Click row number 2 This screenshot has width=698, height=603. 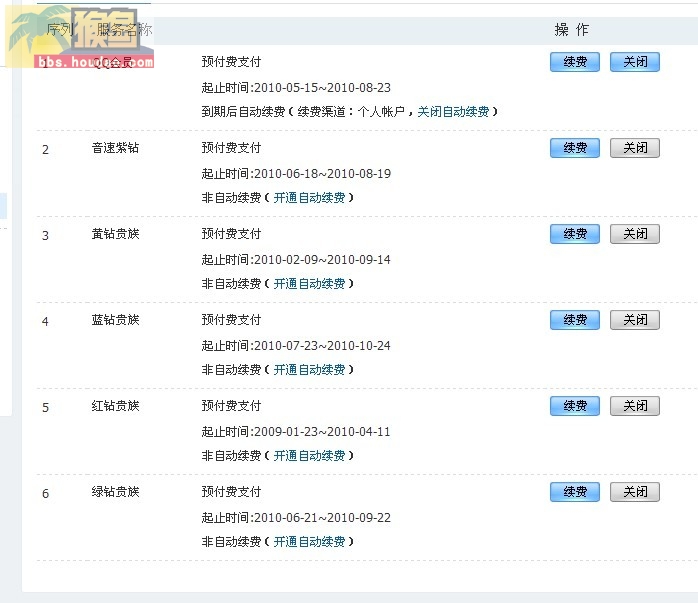45,150
